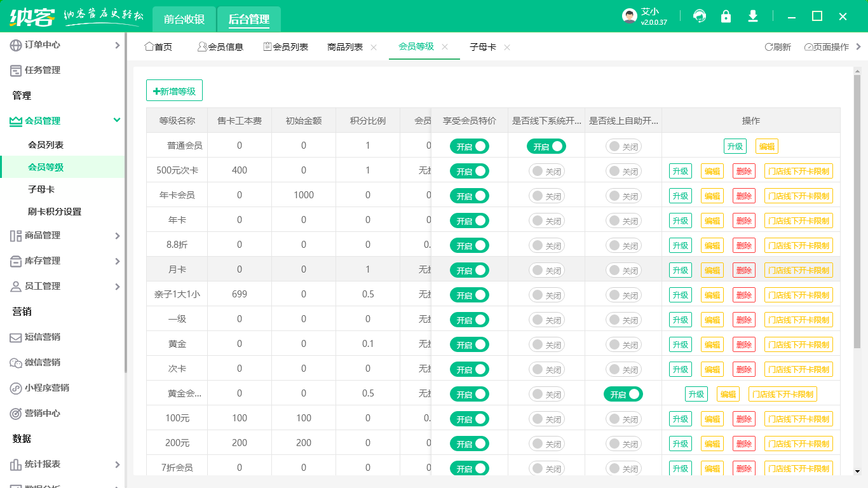868x488 pixels.
Task: Click the download icon in title bar
Action: [753, 16]
